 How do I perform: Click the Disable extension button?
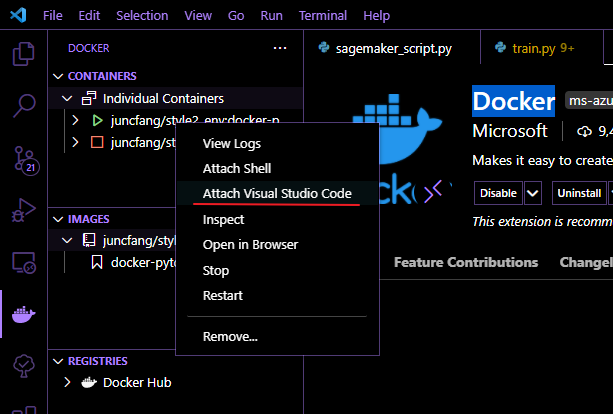498,193
